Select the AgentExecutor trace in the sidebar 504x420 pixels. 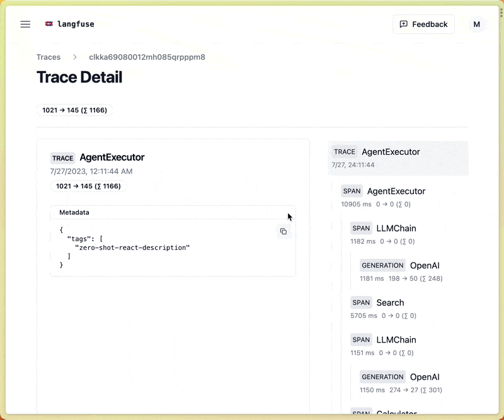[391, 152]
